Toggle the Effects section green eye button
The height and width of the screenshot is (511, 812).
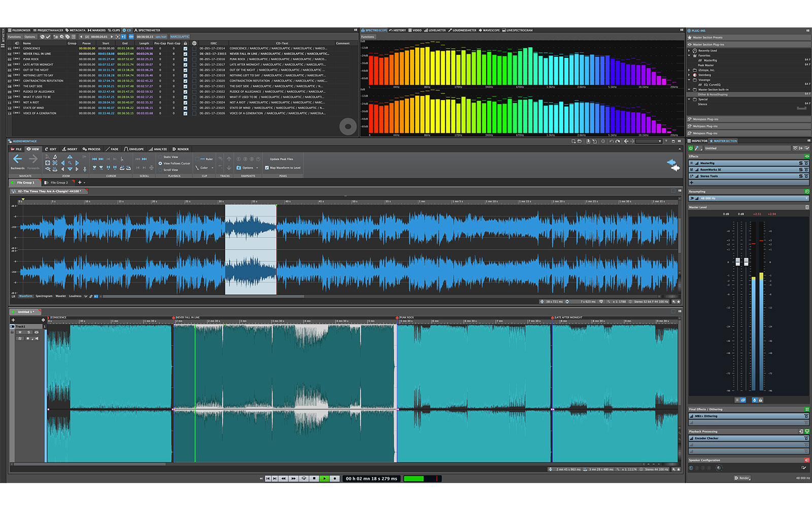click(x=807, y=156)
